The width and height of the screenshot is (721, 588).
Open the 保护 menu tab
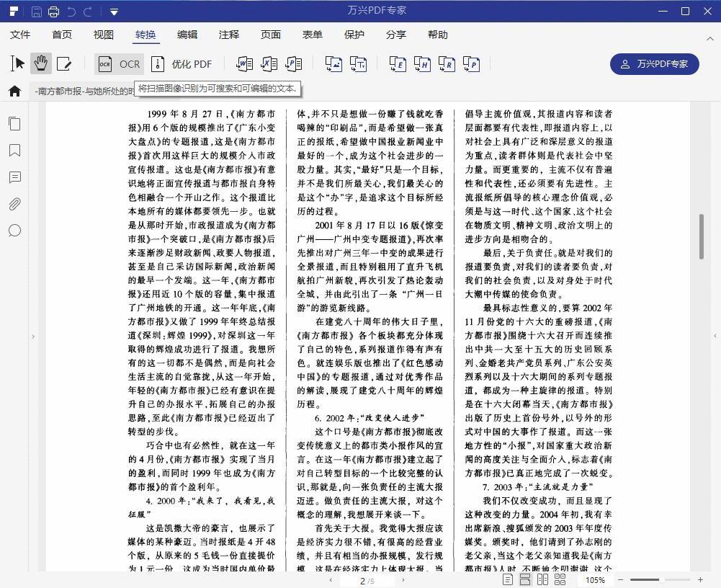(354, 34)
